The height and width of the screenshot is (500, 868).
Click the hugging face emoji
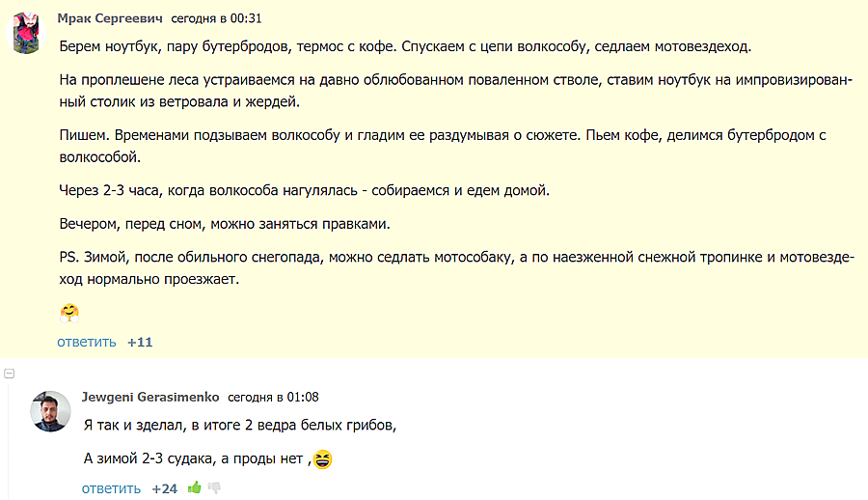(x=69, y=312)
